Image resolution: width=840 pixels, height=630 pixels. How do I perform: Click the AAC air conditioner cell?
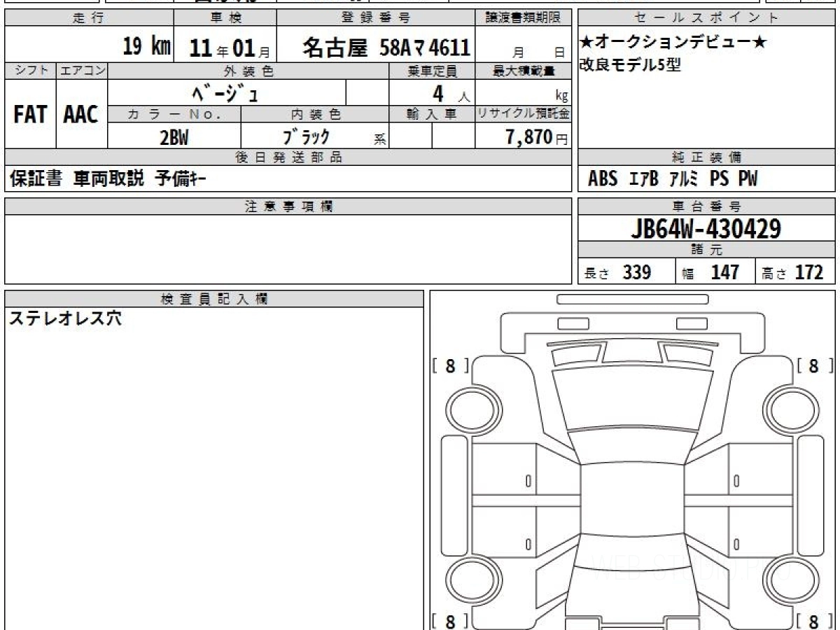pos(81,115)
